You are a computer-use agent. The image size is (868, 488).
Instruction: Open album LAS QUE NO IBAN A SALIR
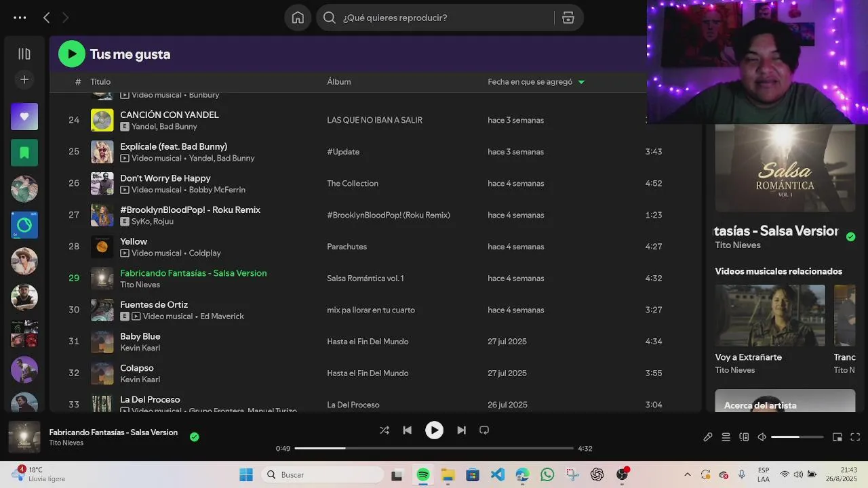point(374,120)
